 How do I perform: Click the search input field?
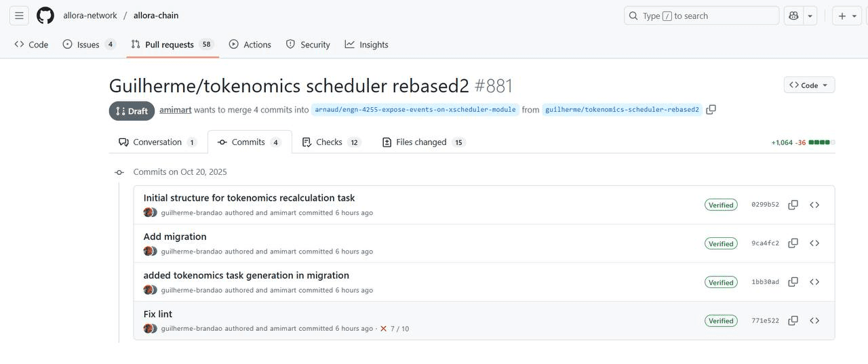coord(701,16)
